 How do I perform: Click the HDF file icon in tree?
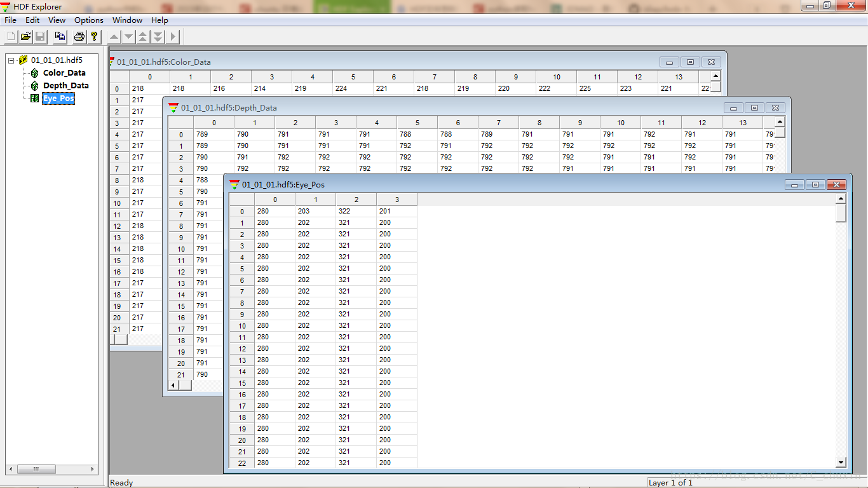24,60
